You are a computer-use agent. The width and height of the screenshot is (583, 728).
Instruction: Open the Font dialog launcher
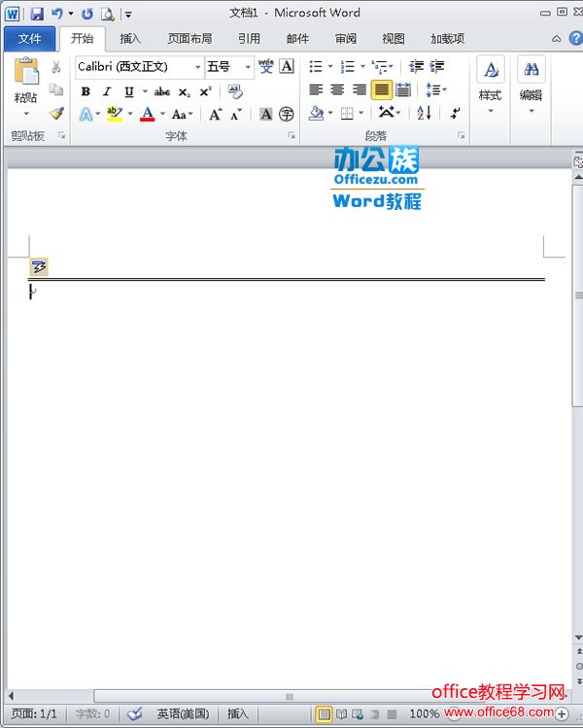tap(291, 135)
